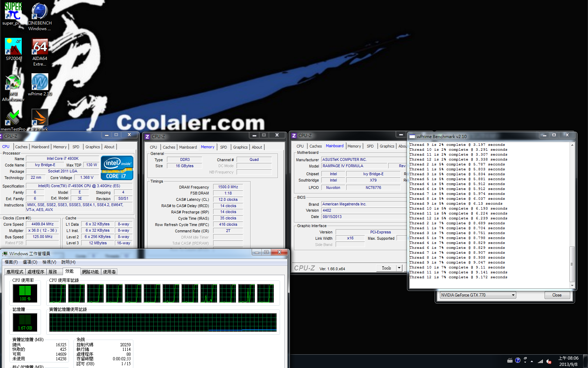Screen dimensions: 588x368
Task: Open About tab in first CPU-Z window
Action: [x=109, y=147]
